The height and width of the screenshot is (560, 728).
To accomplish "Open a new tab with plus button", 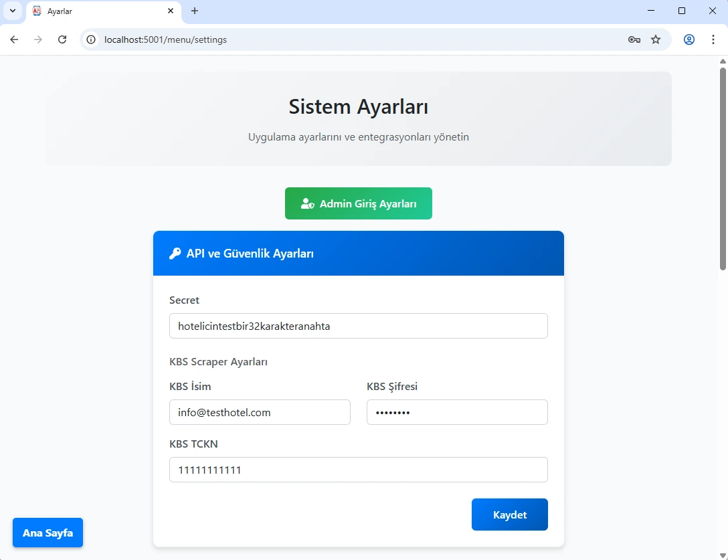I will pyautogui.click(x=195, y=11).
